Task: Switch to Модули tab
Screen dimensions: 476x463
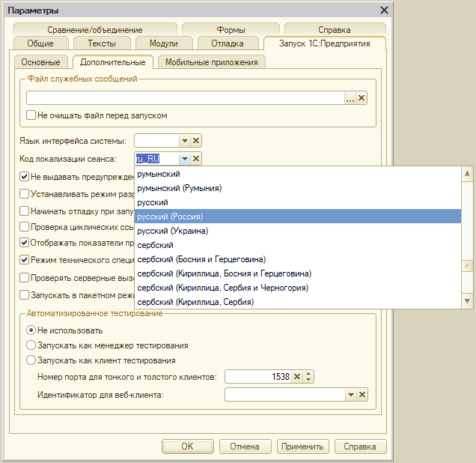Action: click(164, 43)
